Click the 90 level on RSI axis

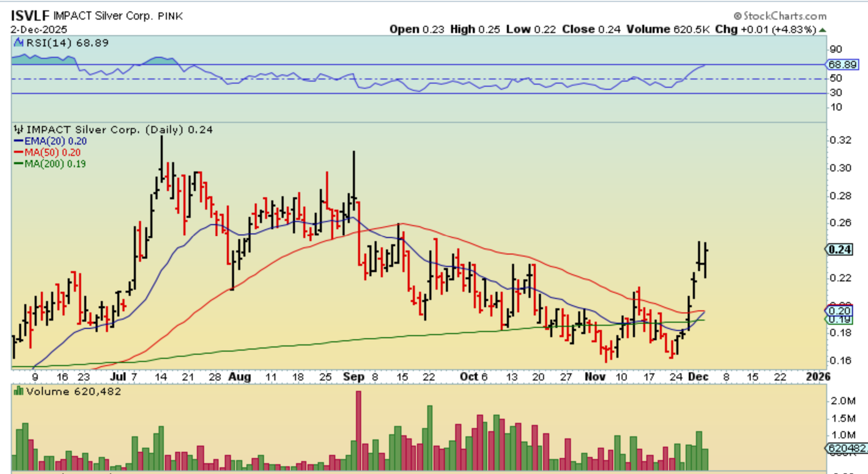coord(835,50)
